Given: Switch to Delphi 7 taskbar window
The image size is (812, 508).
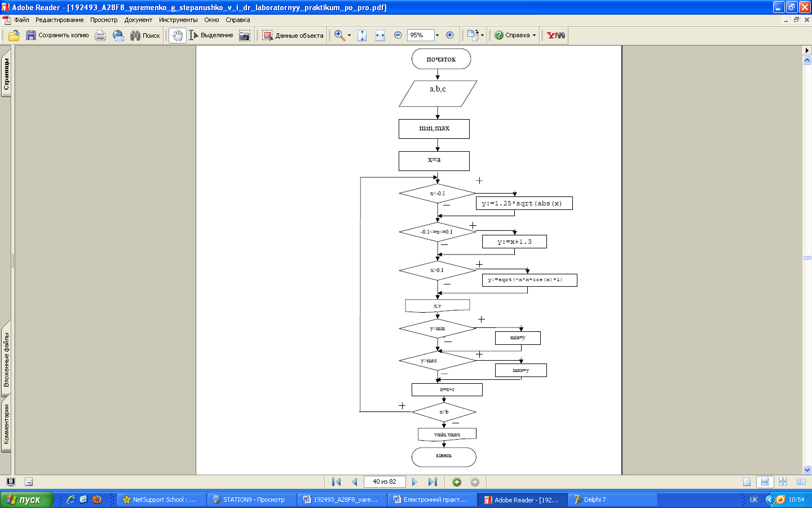Looking at the screenshot, I should [612, 500].
